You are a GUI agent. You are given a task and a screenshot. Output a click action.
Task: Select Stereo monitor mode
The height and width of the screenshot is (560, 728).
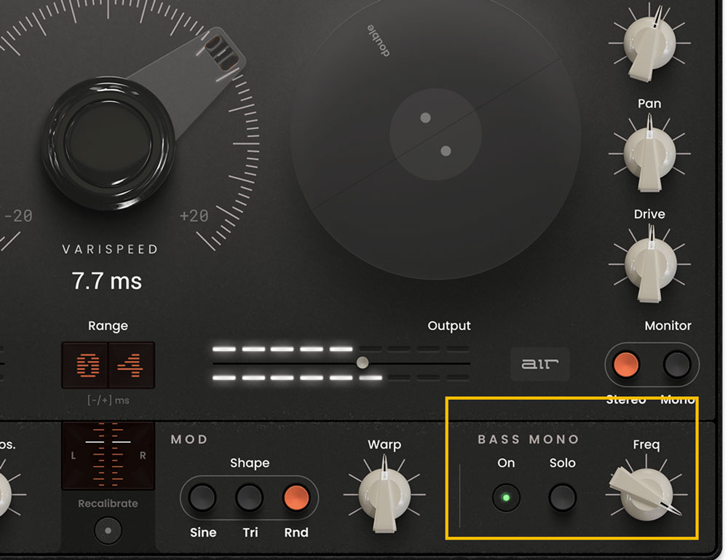pos(625,364)
